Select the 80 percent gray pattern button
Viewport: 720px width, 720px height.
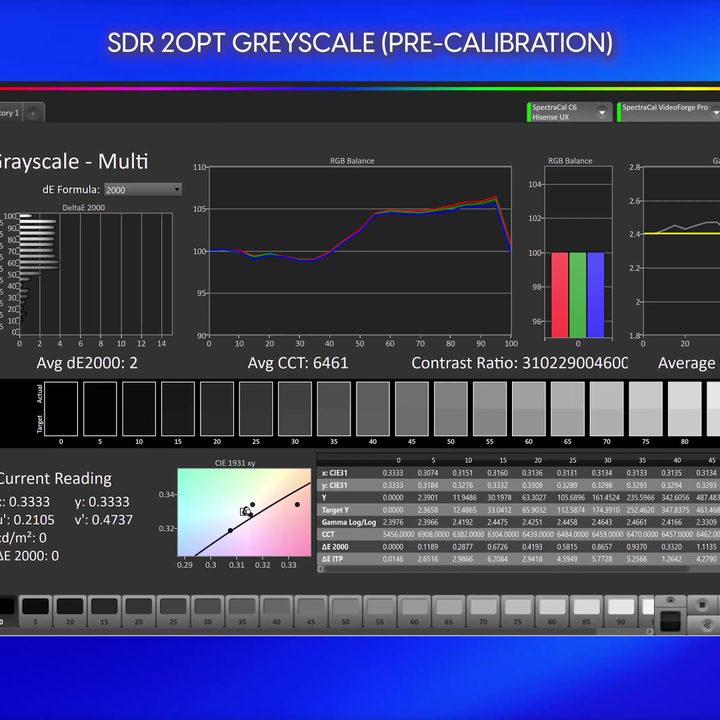coord(552,611)
